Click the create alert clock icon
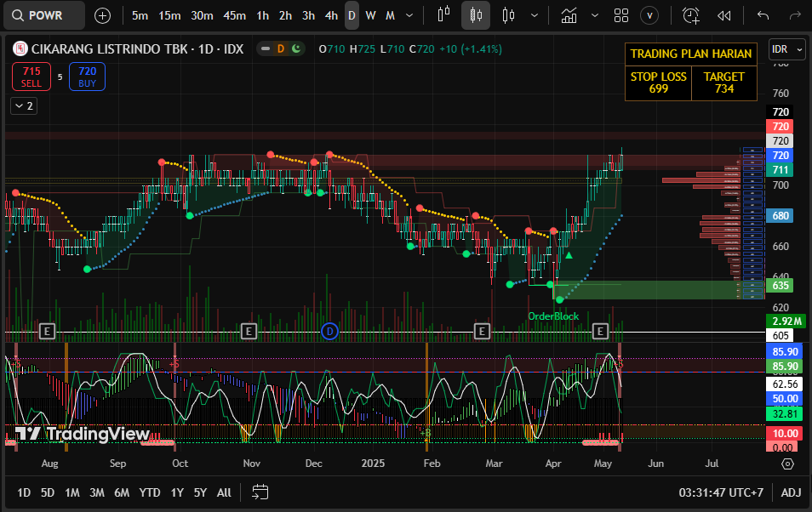Image resolution: width=812 pixels, height=512 pixels. point(690,15)
